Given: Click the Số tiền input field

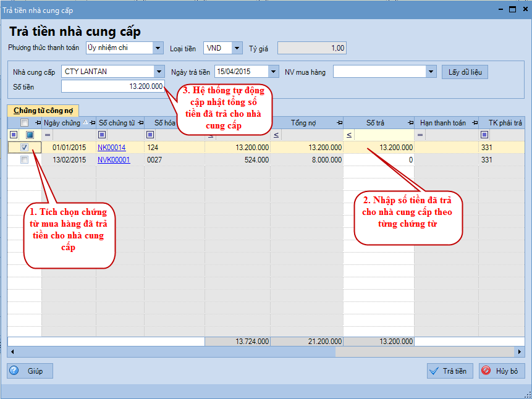Looking at the screenshot, I should [x=113, y=87].
